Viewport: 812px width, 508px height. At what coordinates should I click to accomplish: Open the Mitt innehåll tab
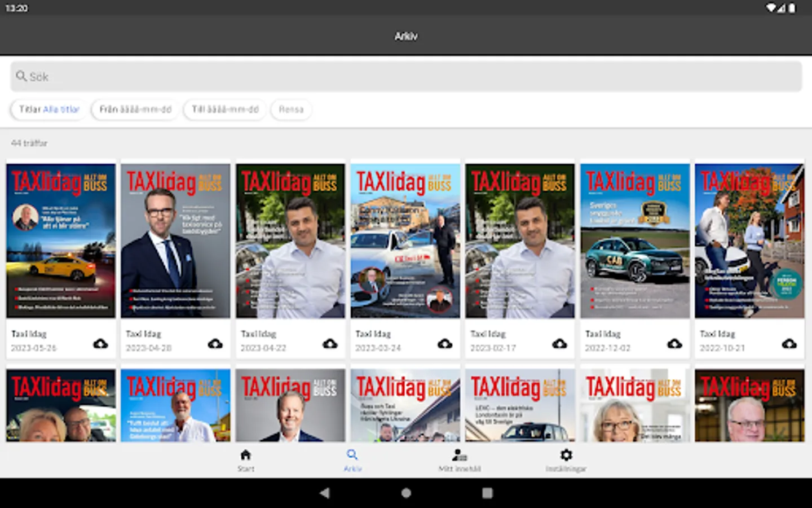click(x=460, y=460)
